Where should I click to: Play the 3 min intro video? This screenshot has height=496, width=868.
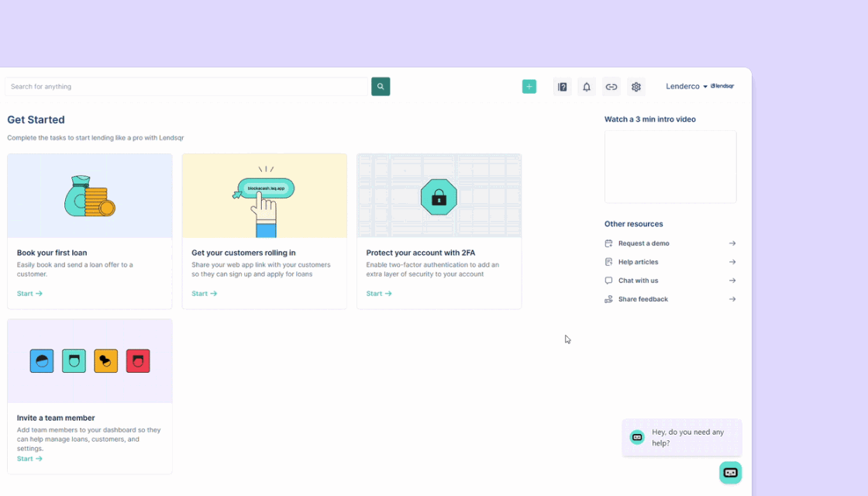point(670,167)
